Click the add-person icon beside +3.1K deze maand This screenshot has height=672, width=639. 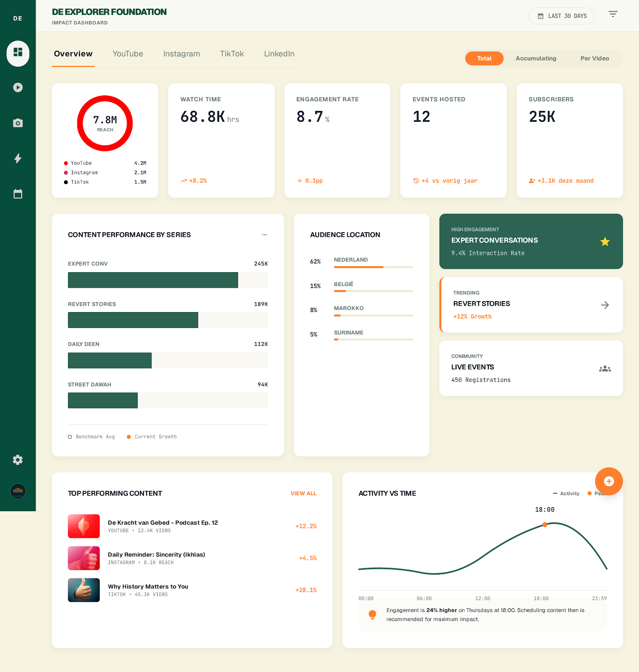pos(532,181)
